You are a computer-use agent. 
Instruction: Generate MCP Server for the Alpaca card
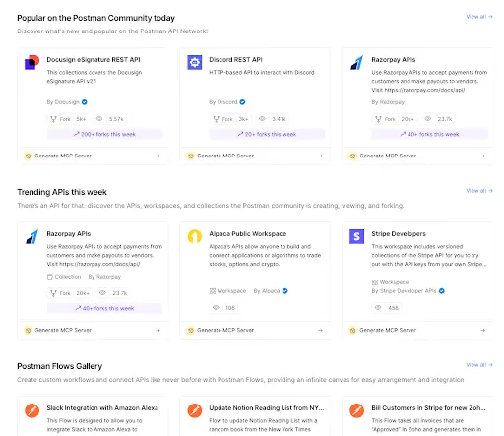click(255, 330)
